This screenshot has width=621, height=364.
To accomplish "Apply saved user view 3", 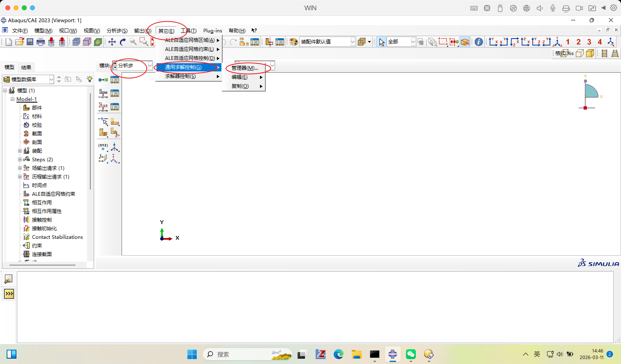I will (x=589, y=42).
